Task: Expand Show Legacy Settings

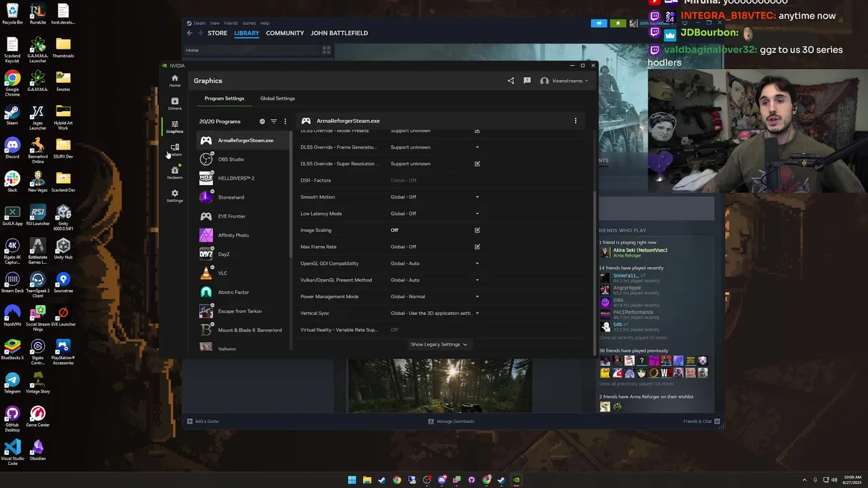Action: coord(439,344)
